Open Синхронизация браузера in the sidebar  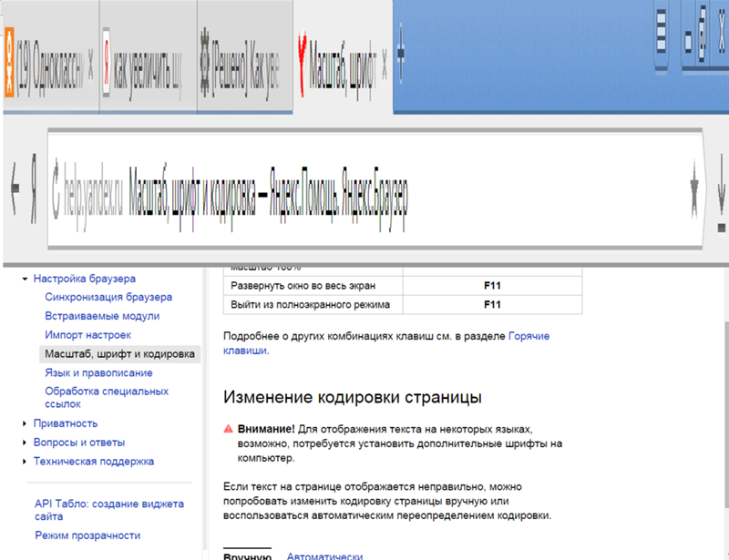coord(108,297)
